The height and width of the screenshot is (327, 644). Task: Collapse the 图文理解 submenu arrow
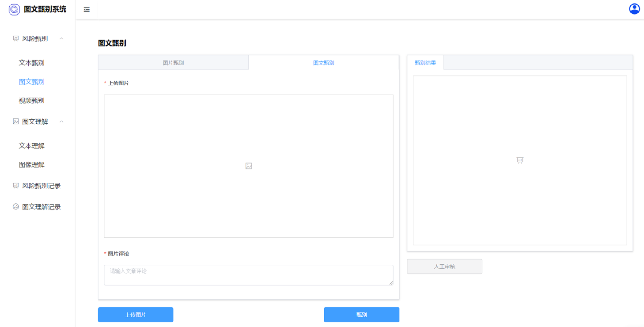pos(61,122)
